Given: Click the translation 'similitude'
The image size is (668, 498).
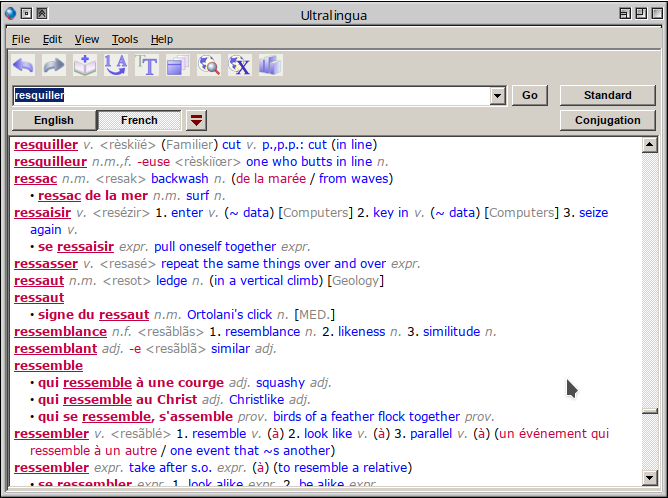Looking at the screenshot, I should pyautogui.click(x=452, y=332).
